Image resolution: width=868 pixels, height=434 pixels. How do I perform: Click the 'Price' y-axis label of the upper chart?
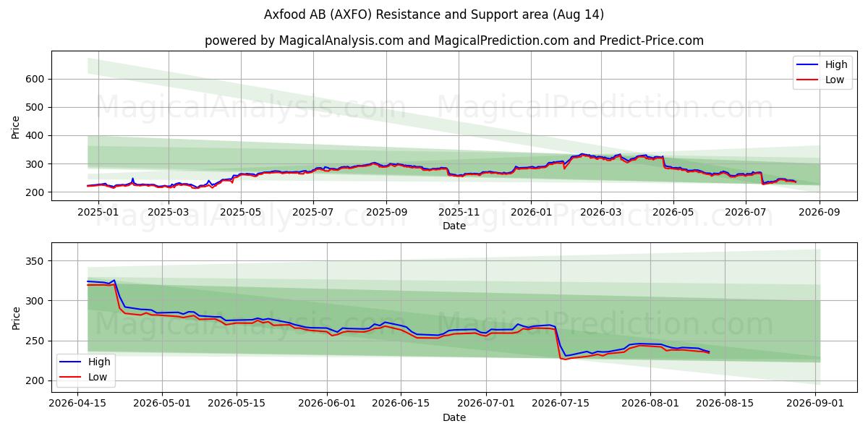click(16, 127)
